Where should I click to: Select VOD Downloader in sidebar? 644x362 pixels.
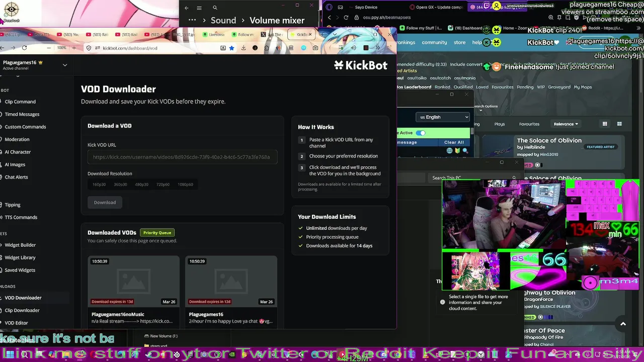click(23, 298)
